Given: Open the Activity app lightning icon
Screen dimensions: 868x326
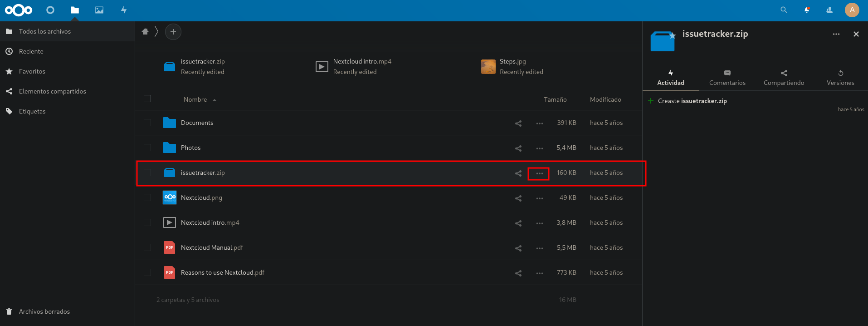Looking at the screenshot, I should pos(124,10).
